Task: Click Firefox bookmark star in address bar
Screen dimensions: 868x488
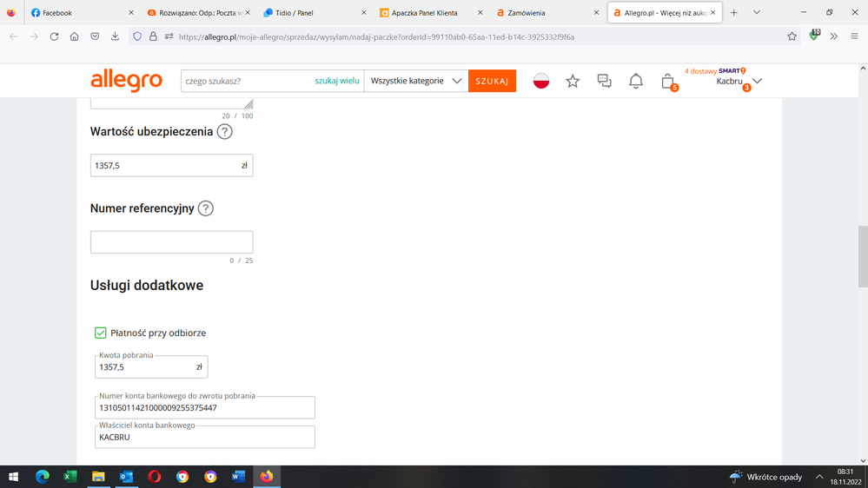Action: pos(792,36)
